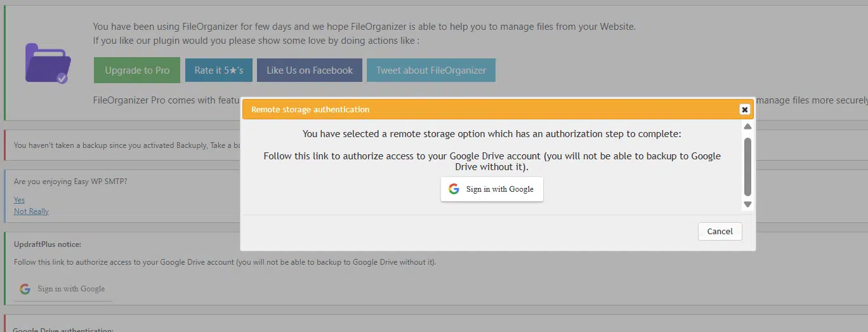Click the FileOrganizer purple folder icon
This screenshot has width=868, height=332.
click(x=48, y=63)
